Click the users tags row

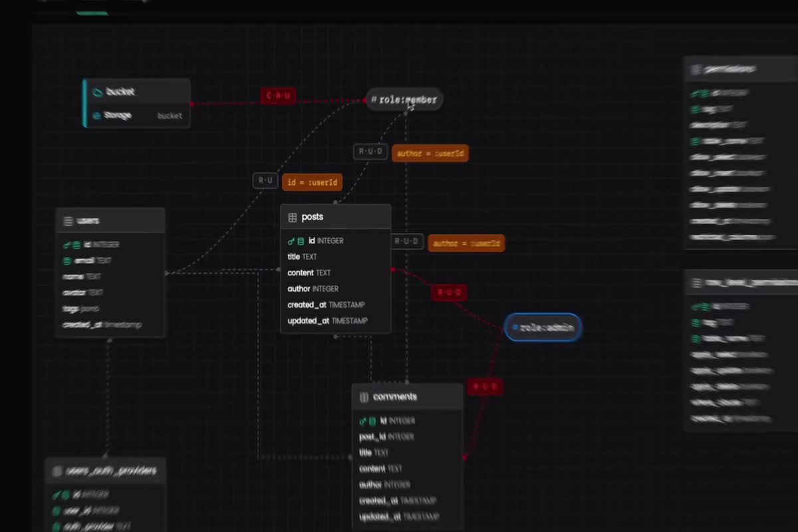click(110, 309)
